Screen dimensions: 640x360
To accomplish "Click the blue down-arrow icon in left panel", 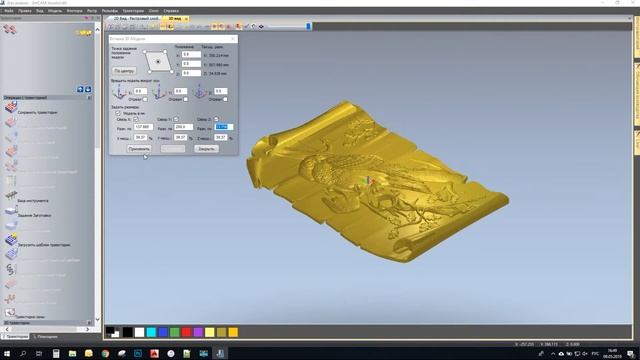I will [88, 89].
